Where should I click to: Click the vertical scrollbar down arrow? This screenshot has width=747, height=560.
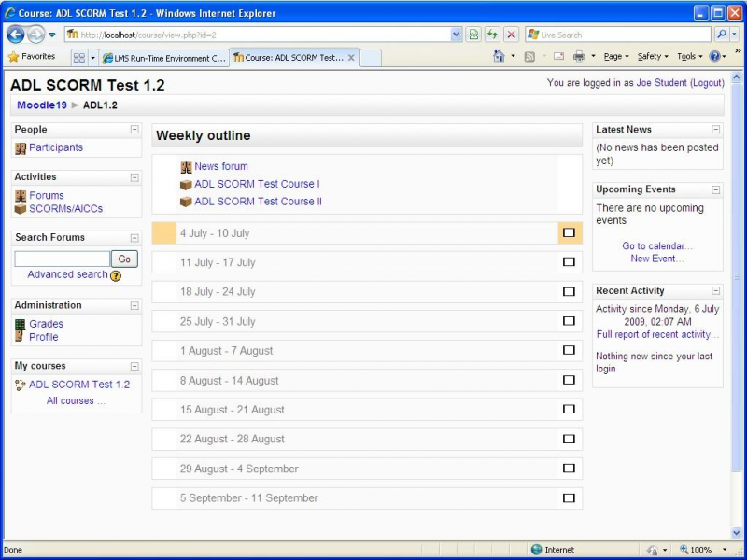coord(737,533)
